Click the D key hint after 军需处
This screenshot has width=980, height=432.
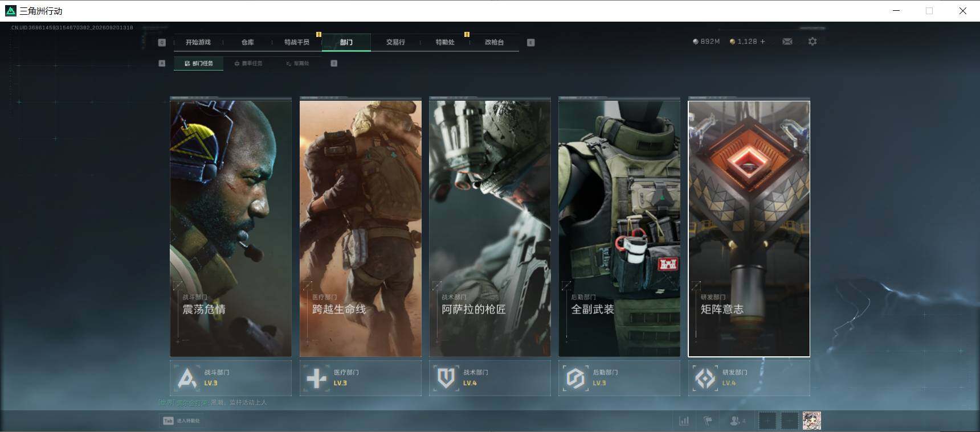coord(334,63)
